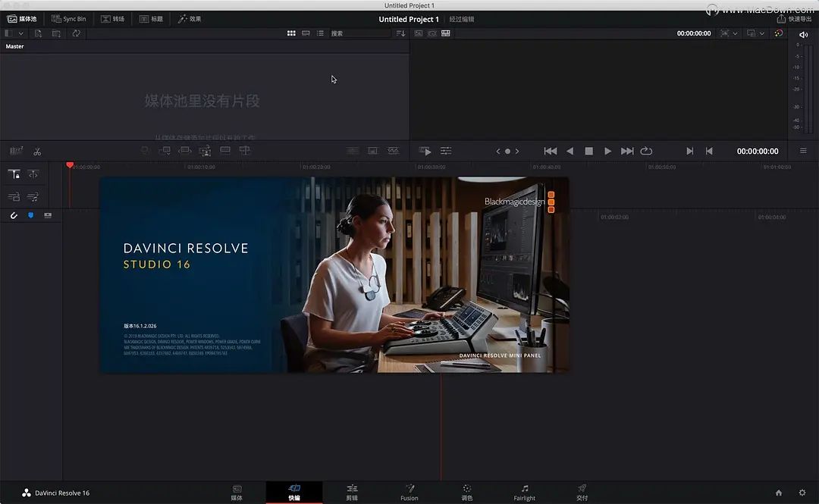Mute audio using the speaker icon
The height and width of the screenshot is (504, 819).
pyautogui.click(x=802, y=33)
